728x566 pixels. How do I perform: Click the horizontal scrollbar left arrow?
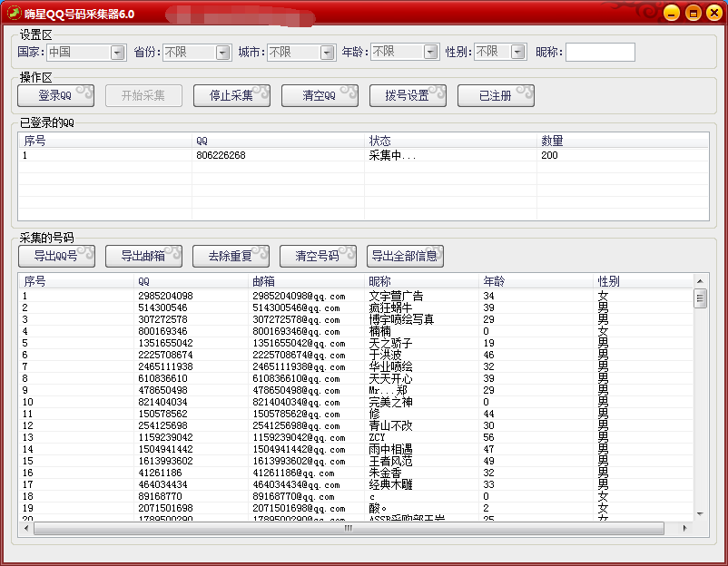26,528
